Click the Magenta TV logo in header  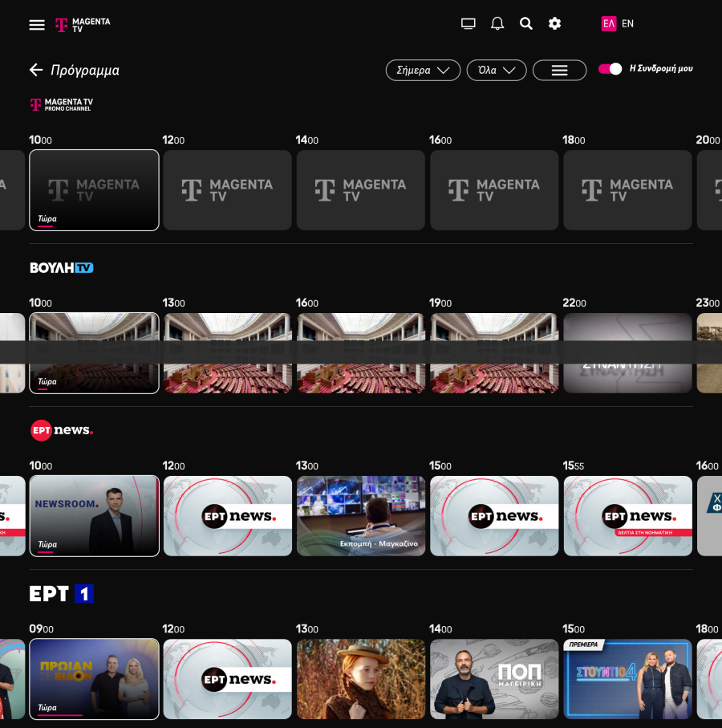coord(83,25)
